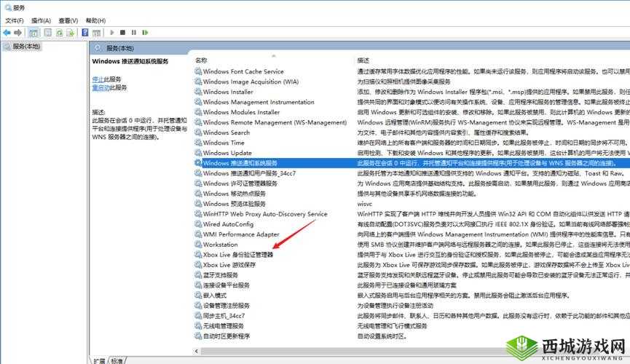This screenshot has height=364, width=630.
Task: Open the 帮助(H) menu
Action: (x=95, y=20)
